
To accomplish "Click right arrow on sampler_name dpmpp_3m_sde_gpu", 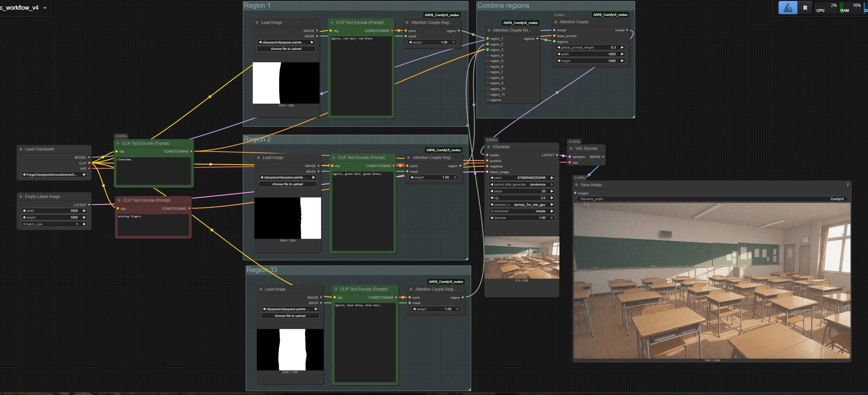I will click(x=552, y=204).
